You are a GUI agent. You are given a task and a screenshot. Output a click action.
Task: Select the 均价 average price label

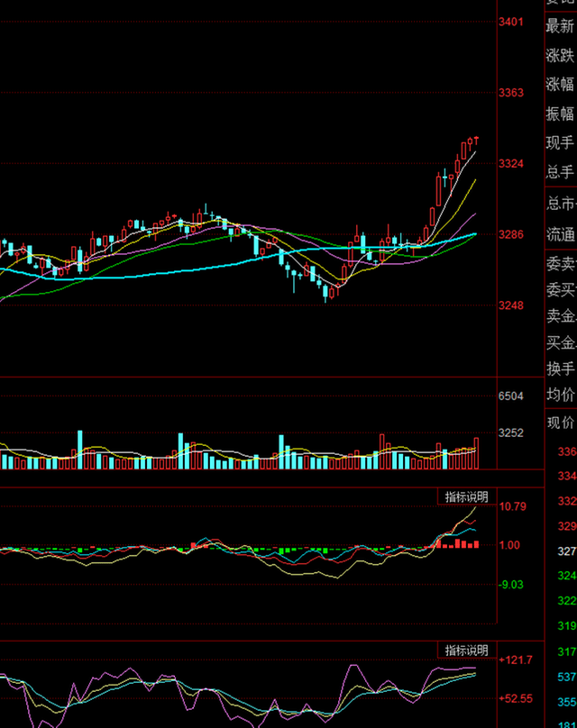[560, 394]
